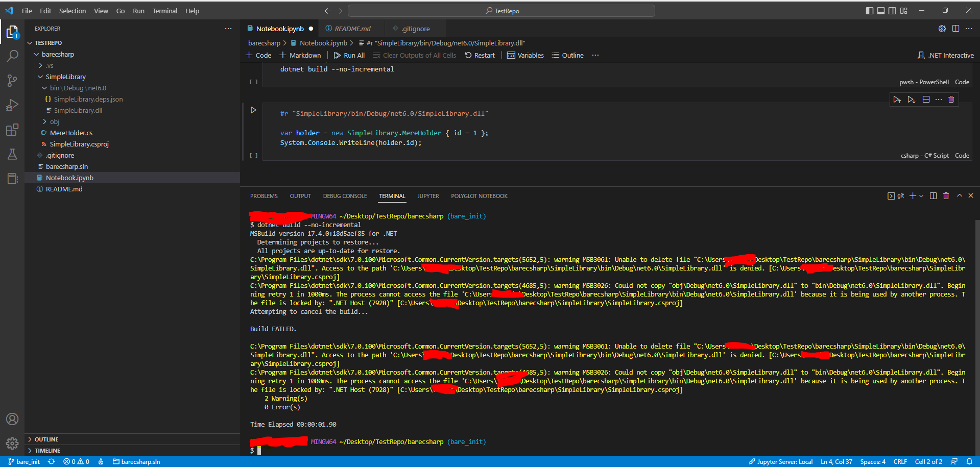Open the Run menu

coord(138,10)
